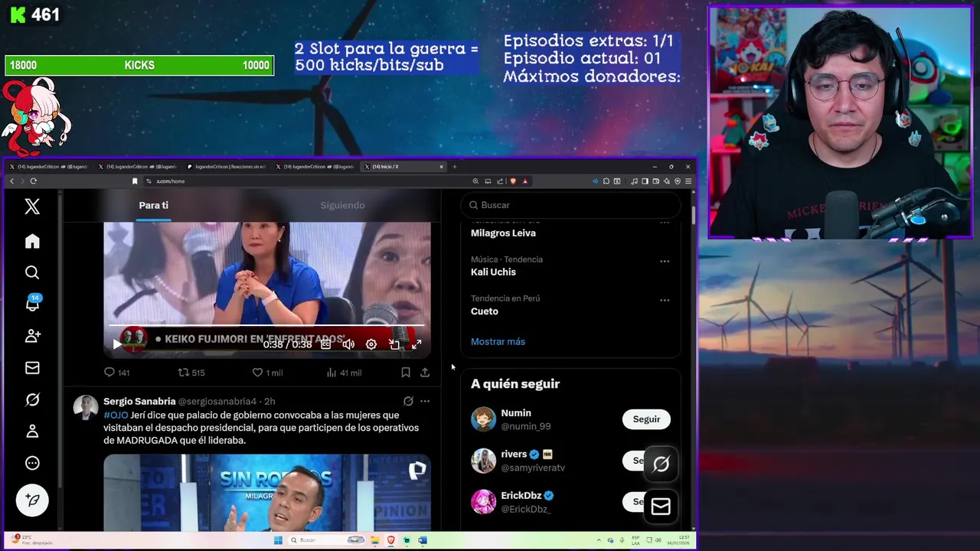Repost the Keiko Fujimori video post (515)
Image resolution: width=980 pixels, height=551 pixels.
191,373
